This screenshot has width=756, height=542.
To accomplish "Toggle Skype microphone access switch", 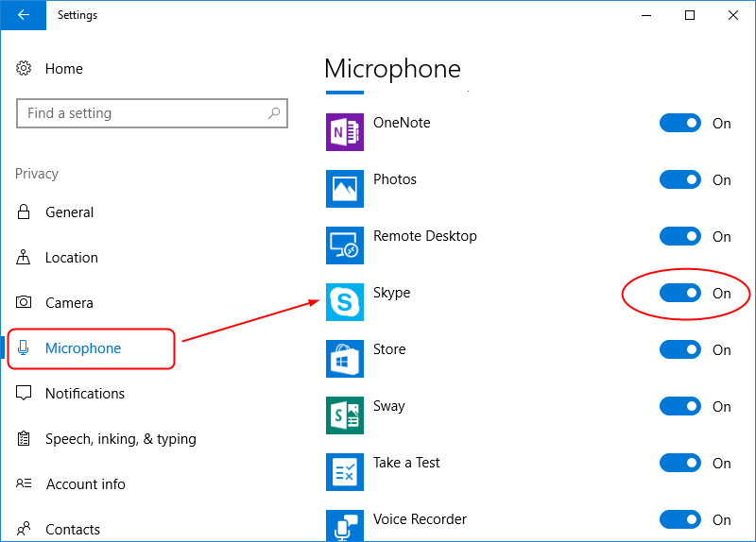I will [679, 293].
